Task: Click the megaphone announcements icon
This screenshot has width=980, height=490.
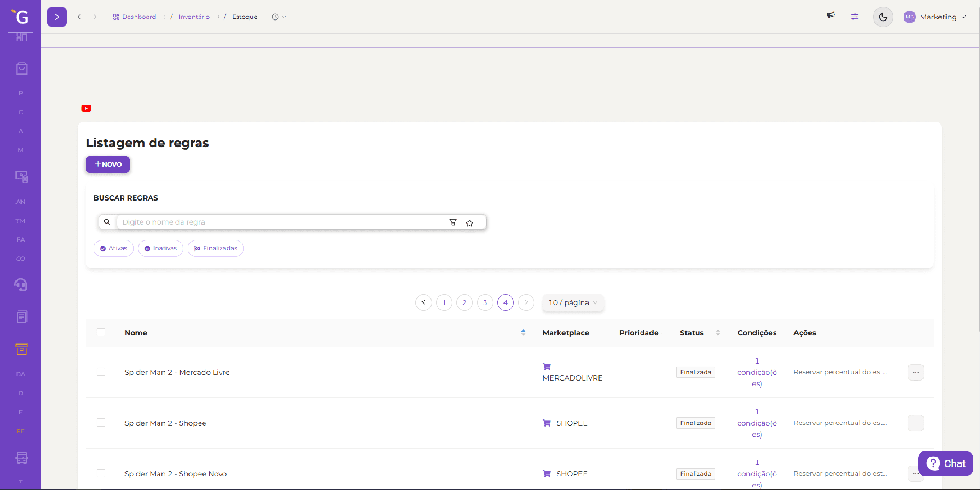Action: pos(831,16)
